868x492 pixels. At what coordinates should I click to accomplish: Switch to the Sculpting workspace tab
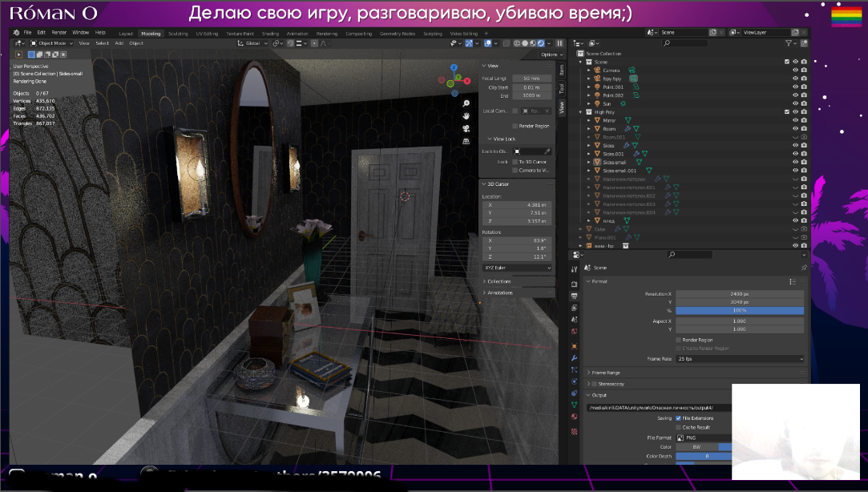point(178,34)
